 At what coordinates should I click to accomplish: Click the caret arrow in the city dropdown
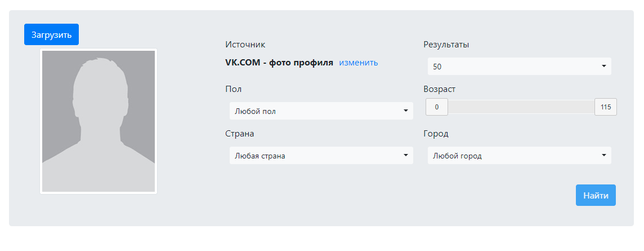pyautogui.click(x=603, y=156)
